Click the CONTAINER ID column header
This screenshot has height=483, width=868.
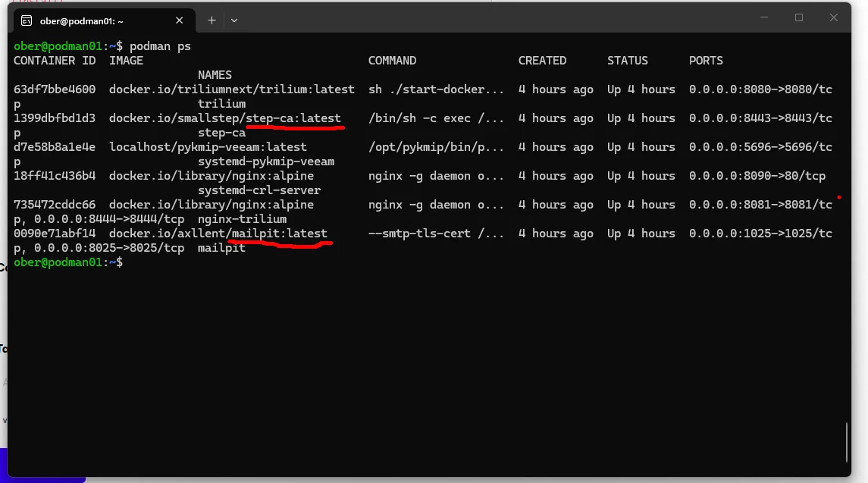55,61
